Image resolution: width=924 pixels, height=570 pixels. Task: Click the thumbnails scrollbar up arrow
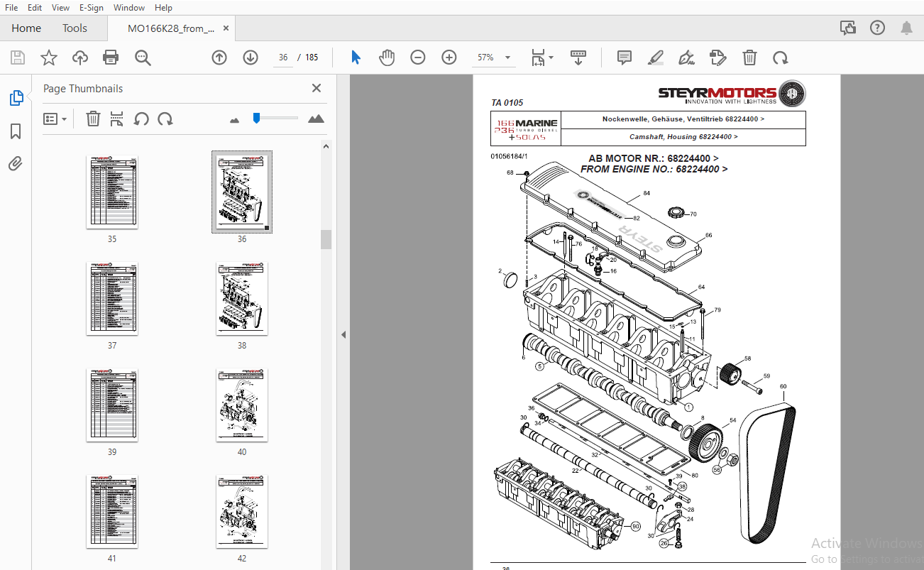(x=326, y=146)
